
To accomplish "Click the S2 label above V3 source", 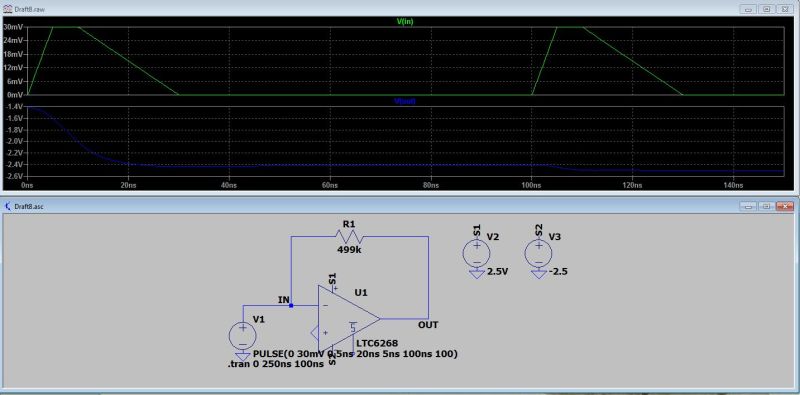I will [x=539, y=230].
